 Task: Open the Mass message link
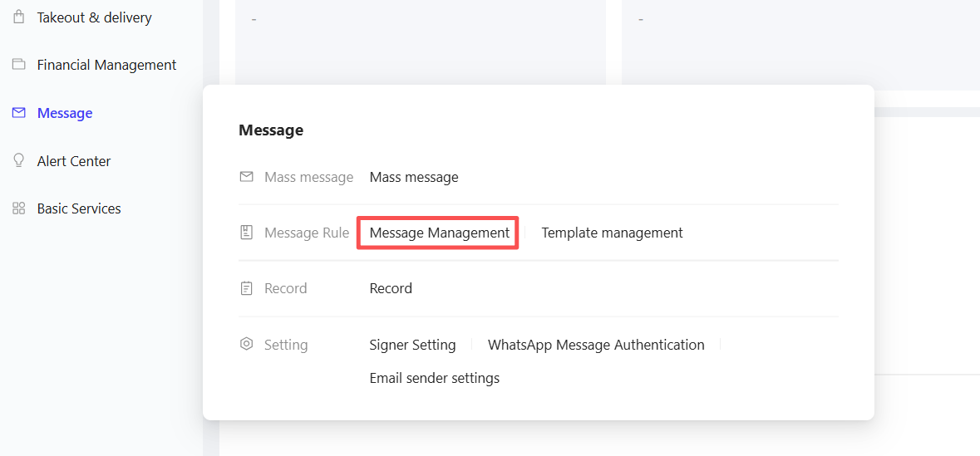click(x=414, y=178)
